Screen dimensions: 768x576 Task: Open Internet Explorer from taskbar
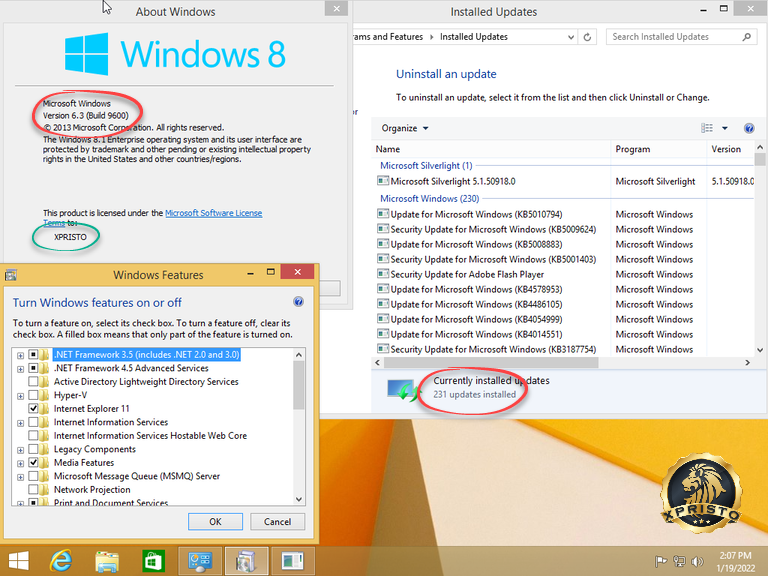coord(61,561)
